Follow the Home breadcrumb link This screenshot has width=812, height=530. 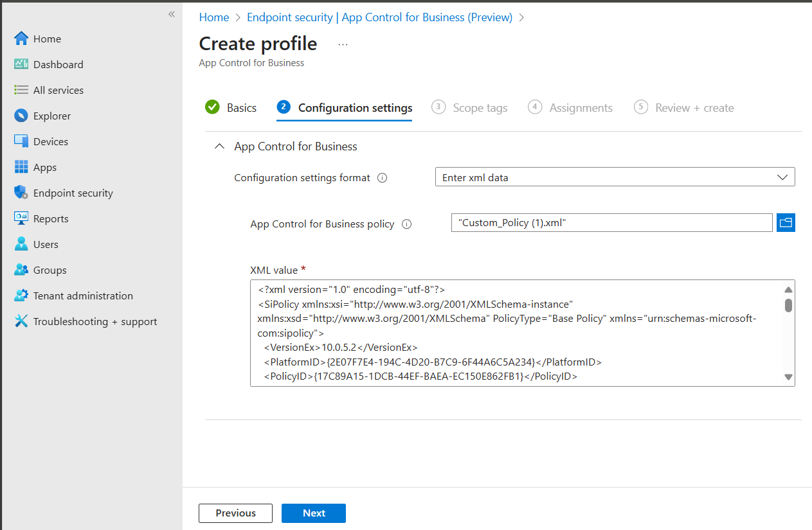point(214,17)
